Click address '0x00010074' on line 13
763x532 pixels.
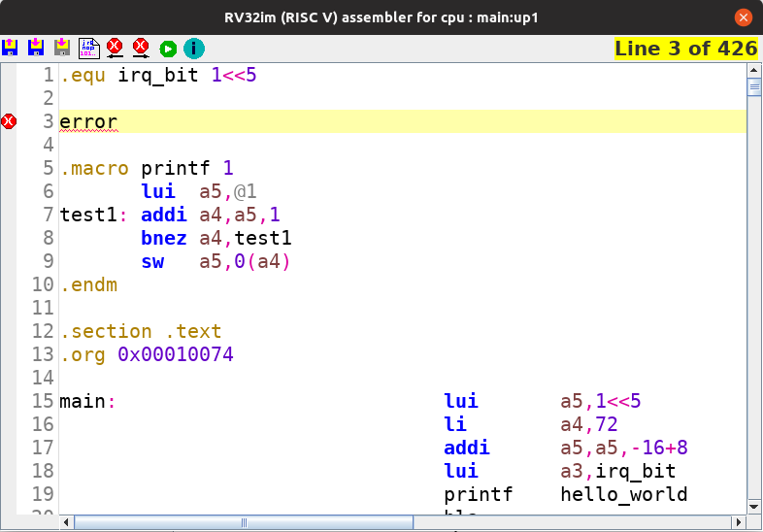176,354
